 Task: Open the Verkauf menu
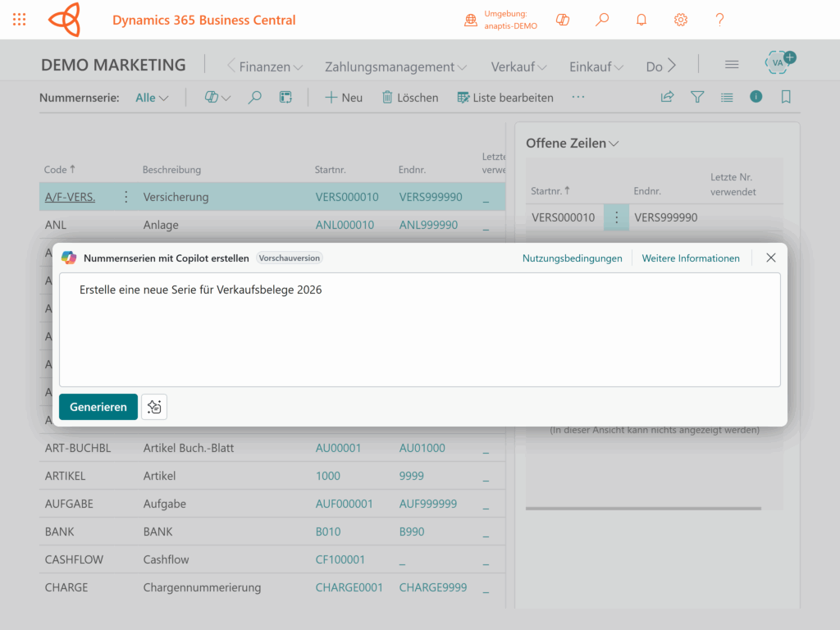pyautogui.click(x=518, y=66)
